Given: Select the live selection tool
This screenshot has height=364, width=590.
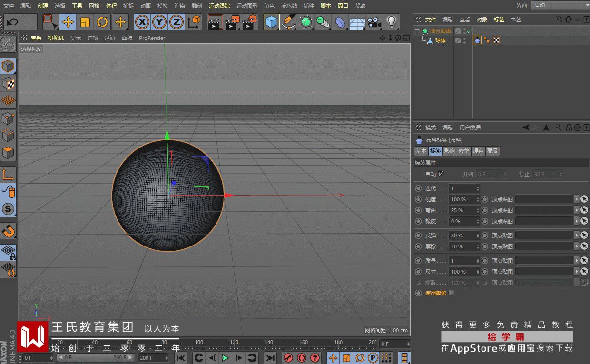Looking at the screenshot, I should 50,22.
